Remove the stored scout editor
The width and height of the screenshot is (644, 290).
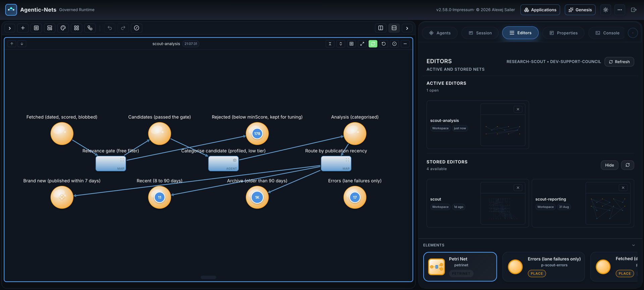click(518, 188)
